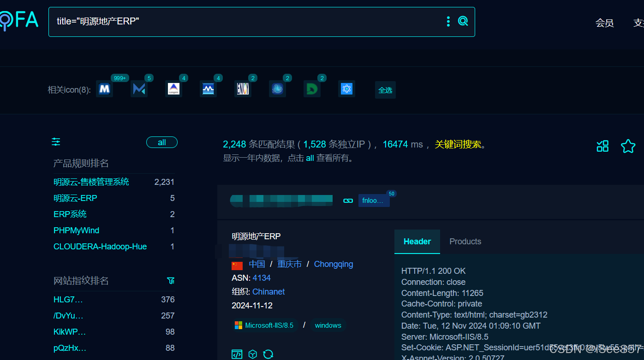Click the 2024-11-12 date text
Image resolution: width=644 pixels, height=360 pixels.
pos(252,306)
